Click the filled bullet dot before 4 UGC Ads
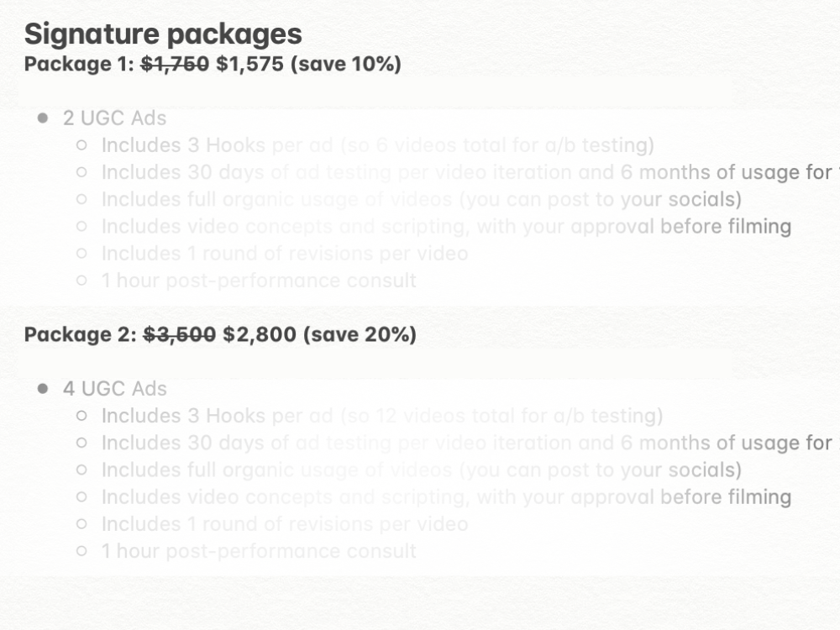This screenshot has width=840, height=630. [42, 388]
